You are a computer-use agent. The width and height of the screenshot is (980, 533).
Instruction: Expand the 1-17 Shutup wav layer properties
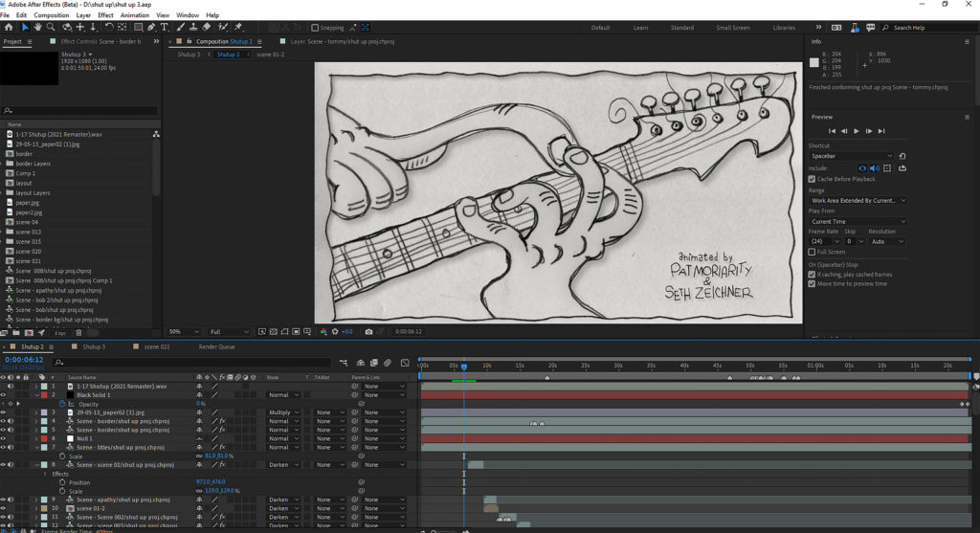point(36,387)
